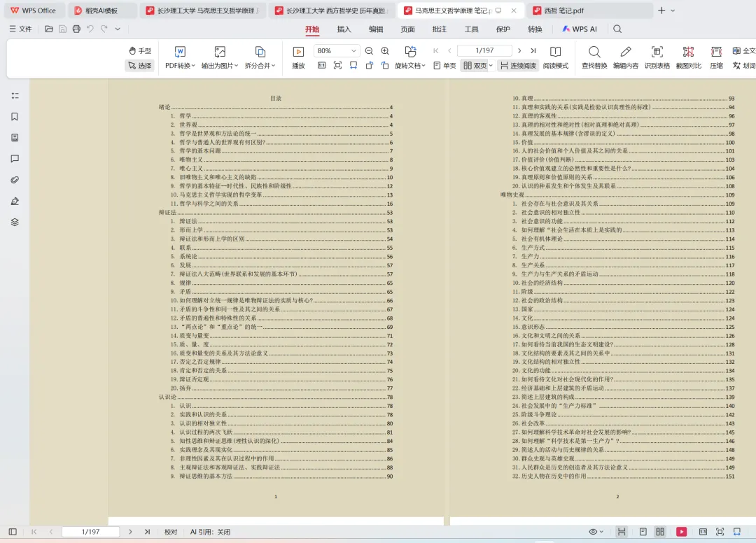Click the 校对 button in status bar
756x543 pixels.
coord(171,532)
